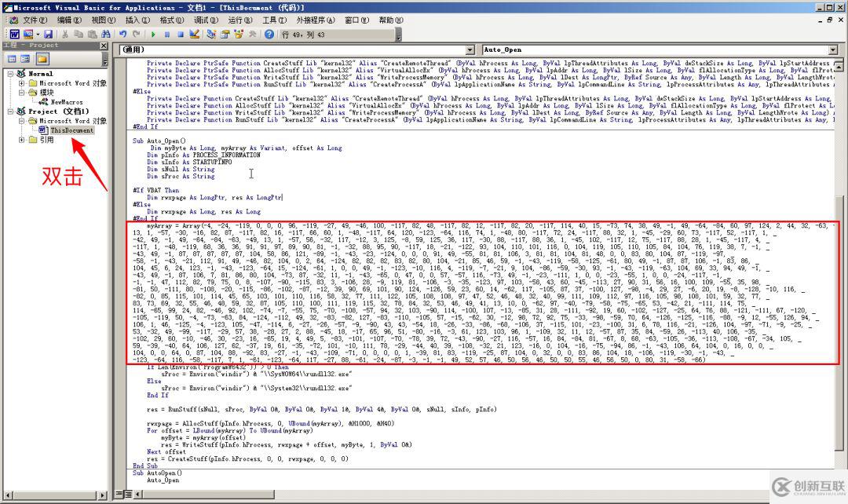
Task: Click the Toolbox wrench icon
Action: click(252, 34)
